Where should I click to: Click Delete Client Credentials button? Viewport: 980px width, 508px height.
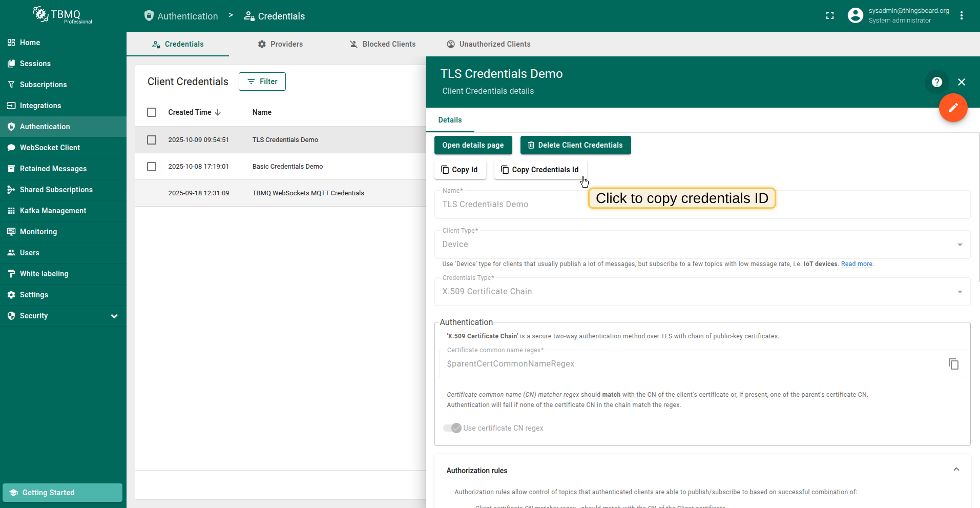[575, 145]
